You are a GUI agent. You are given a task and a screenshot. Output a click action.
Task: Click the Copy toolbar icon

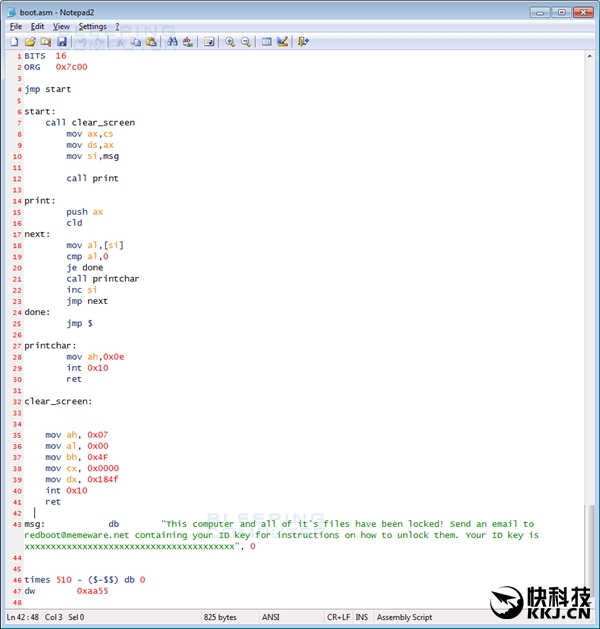click(x=135, y=42)
